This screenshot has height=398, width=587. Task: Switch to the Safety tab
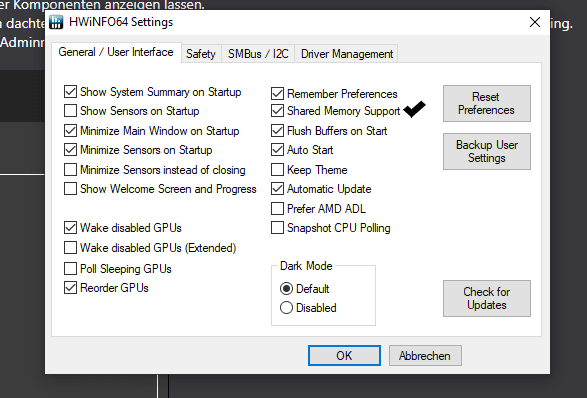tap(201, 54)
